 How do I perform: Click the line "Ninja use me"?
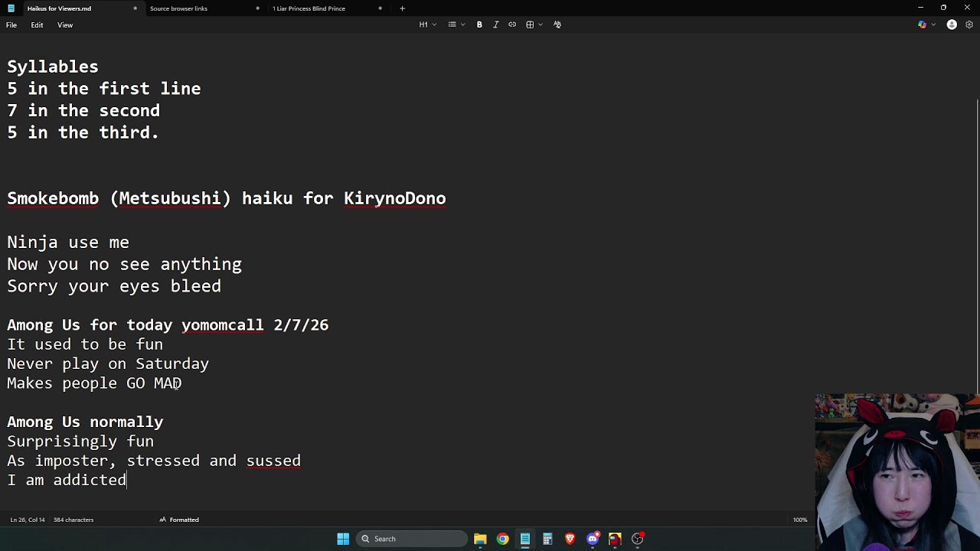click(68, 243)
